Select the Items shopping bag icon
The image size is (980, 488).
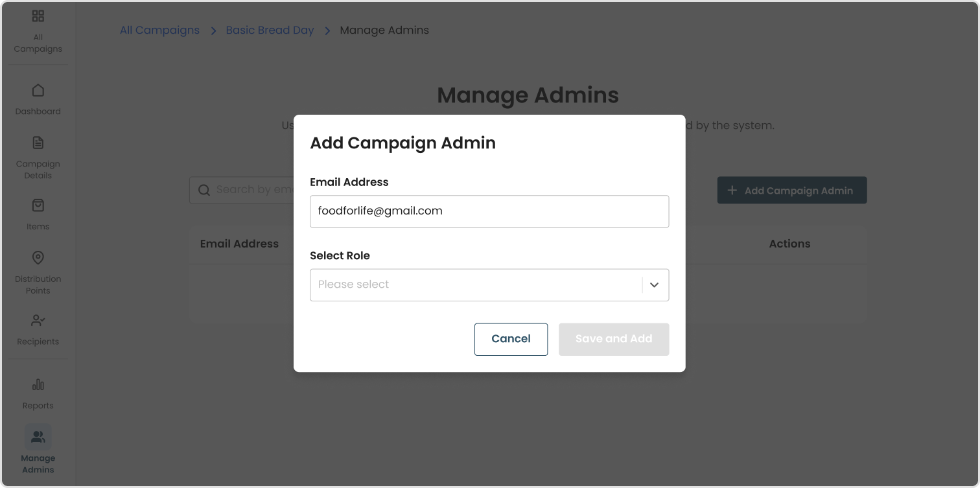tap(38, 205)
